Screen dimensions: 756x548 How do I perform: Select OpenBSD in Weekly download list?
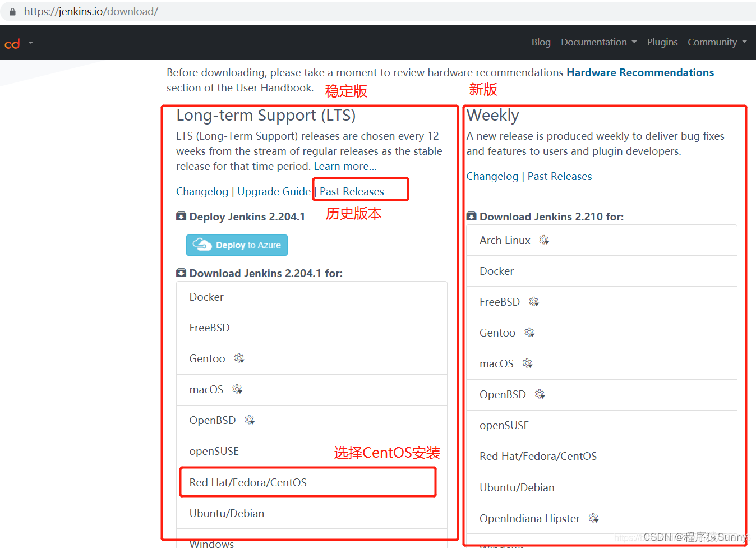[602, 394]
